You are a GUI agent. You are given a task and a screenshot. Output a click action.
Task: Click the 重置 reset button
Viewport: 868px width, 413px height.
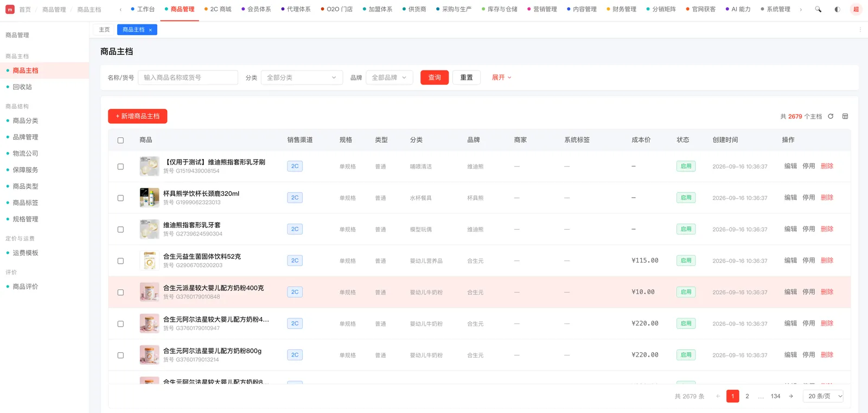tap(467, 78)
